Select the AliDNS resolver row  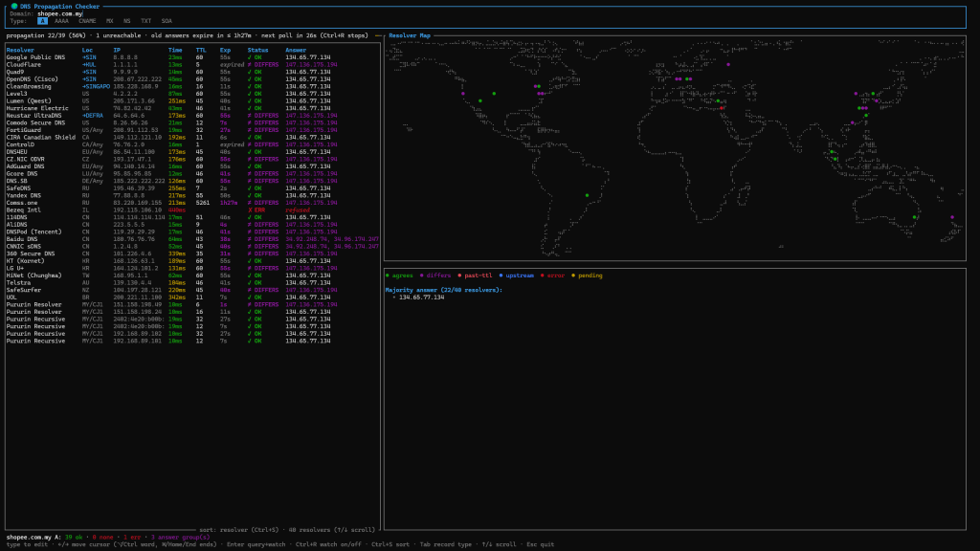[192, 225]
